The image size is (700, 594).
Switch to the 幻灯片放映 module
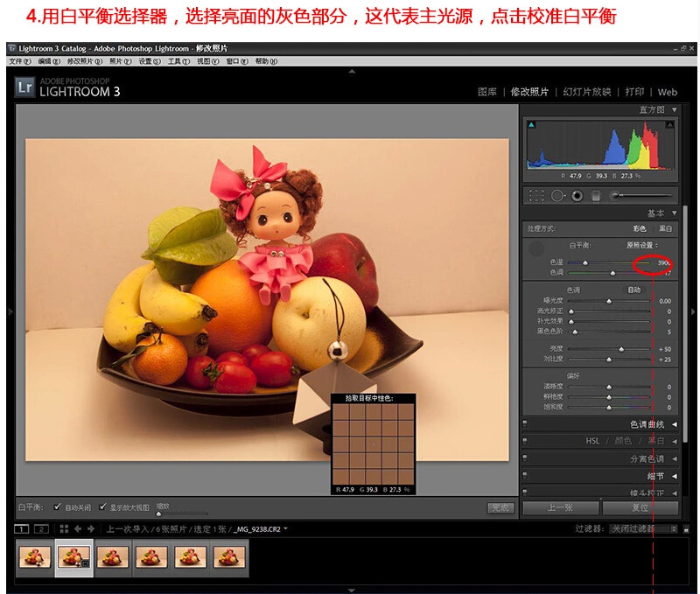pos(586,92)
